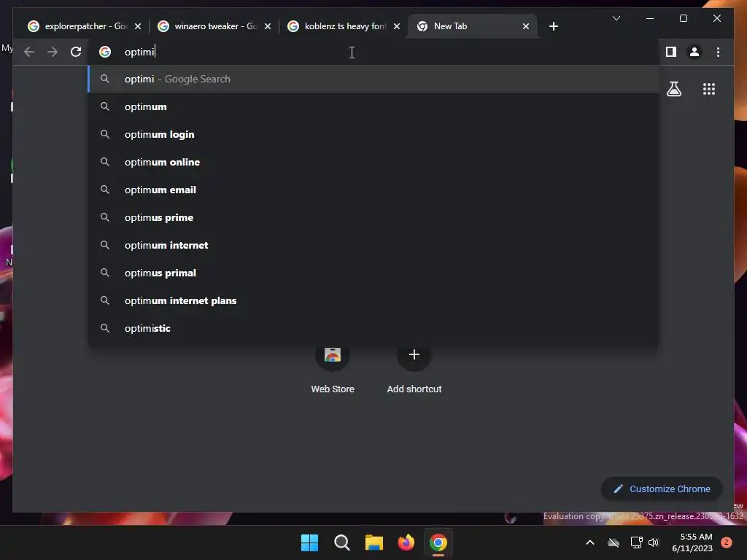This screenshot has height=560, width=747.
Task: Click the Google logo in the address bar
Action: pyautogui.click(x=105, y=52)
